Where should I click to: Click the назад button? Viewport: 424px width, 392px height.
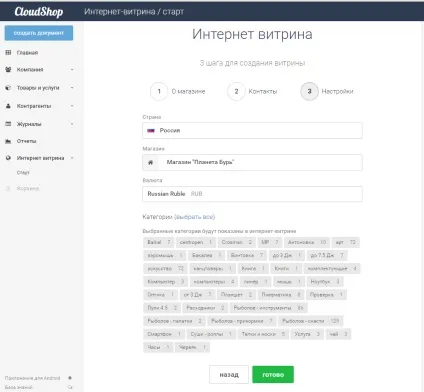229,375
